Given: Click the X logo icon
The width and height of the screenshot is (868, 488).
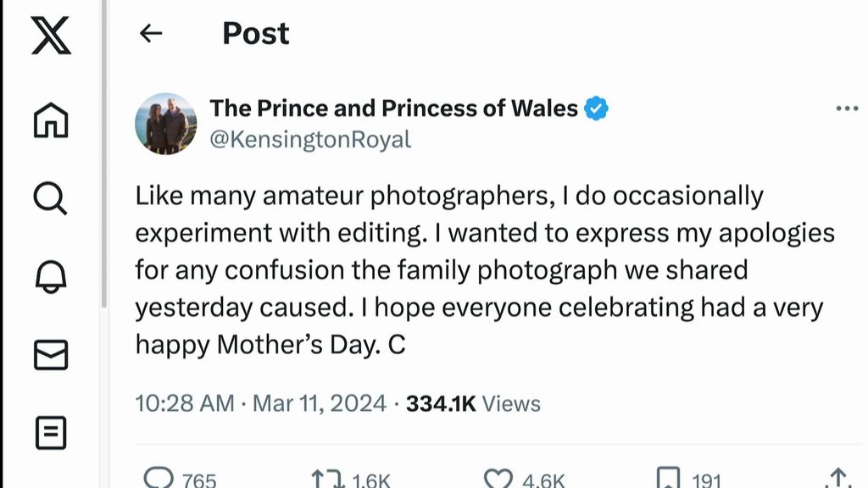Looking at the screenshot, I should [51, 35].
